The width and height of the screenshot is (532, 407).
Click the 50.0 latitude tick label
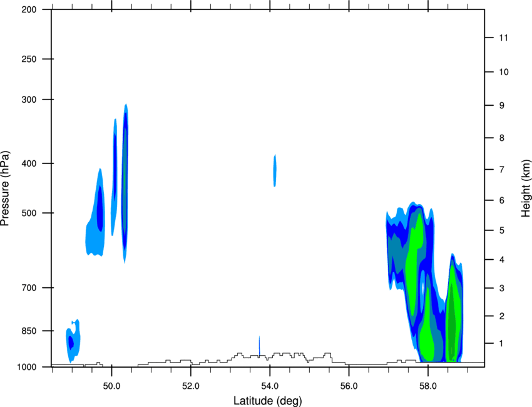coord(111,386)
